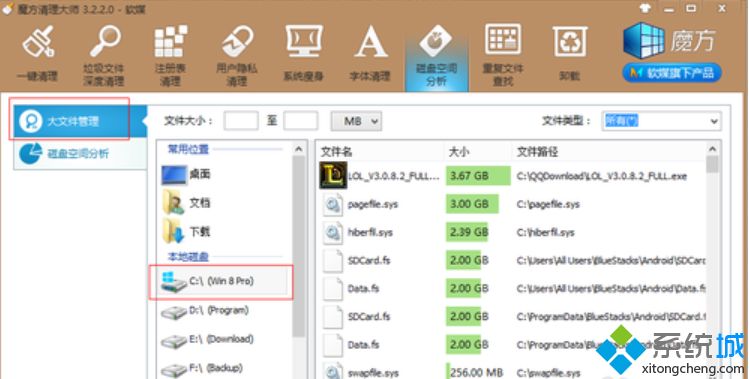Sort by 文件名 column header
The height and width of the screenshot is (379, 749).
(336, 152)
